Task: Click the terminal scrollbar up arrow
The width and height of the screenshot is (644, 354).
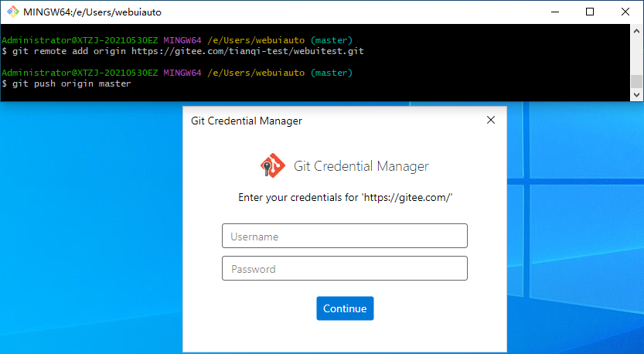Action: [636, 31]
